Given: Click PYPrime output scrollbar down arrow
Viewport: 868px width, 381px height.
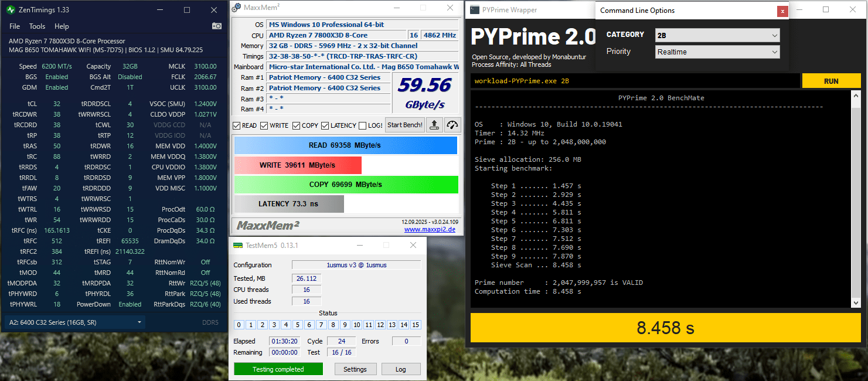Looking at the screenshot, I should tap(856, 302).
